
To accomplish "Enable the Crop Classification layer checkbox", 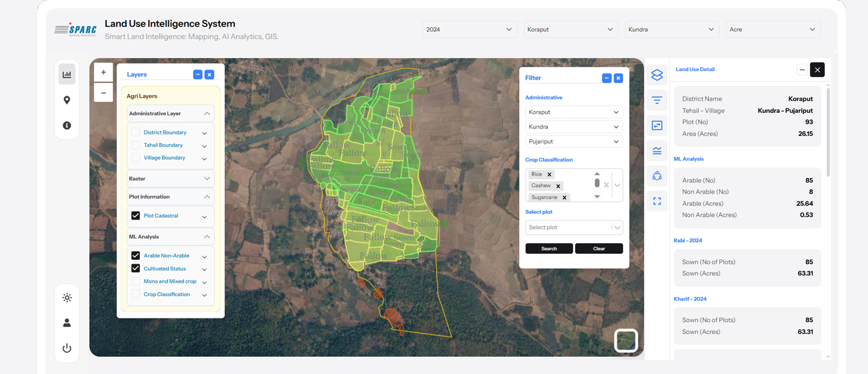I will [x=136, y=294].
